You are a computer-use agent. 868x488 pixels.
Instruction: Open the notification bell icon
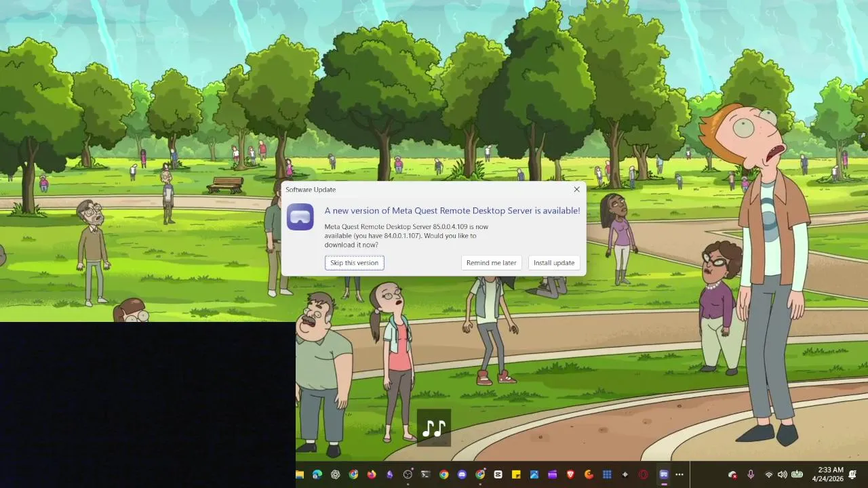(x=852, y=474)
